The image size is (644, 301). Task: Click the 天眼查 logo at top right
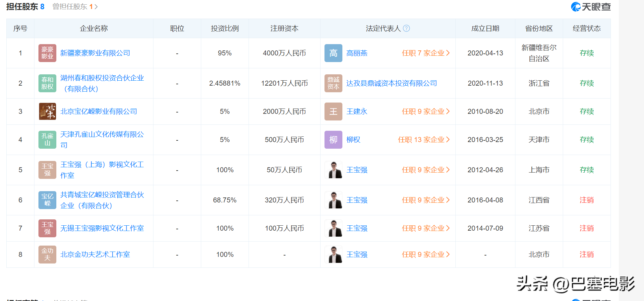point(591,7)
